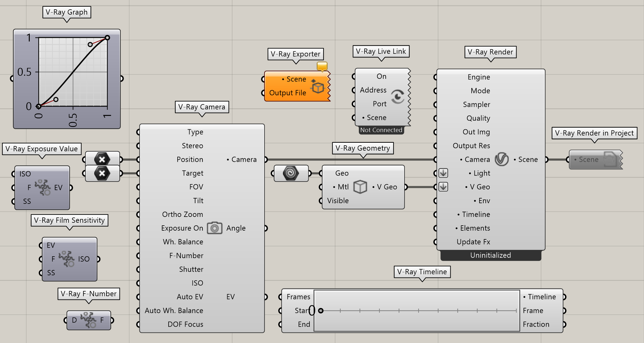Click the flatten arrow icon beside Light input
The height and width of the screenshot is (343, 644).
pyautogui.click(x=443, y=173)
